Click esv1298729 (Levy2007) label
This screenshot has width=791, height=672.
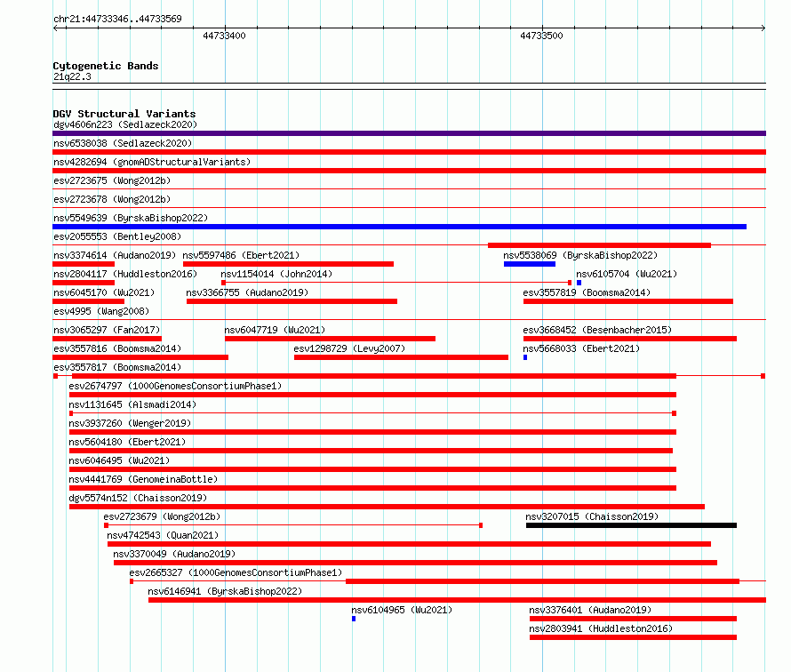coord(349,348)
